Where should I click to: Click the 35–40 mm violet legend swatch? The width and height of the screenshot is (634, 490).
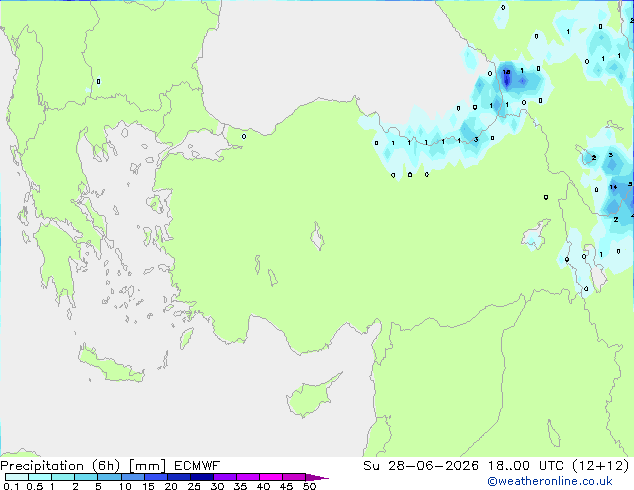point(248,477)
